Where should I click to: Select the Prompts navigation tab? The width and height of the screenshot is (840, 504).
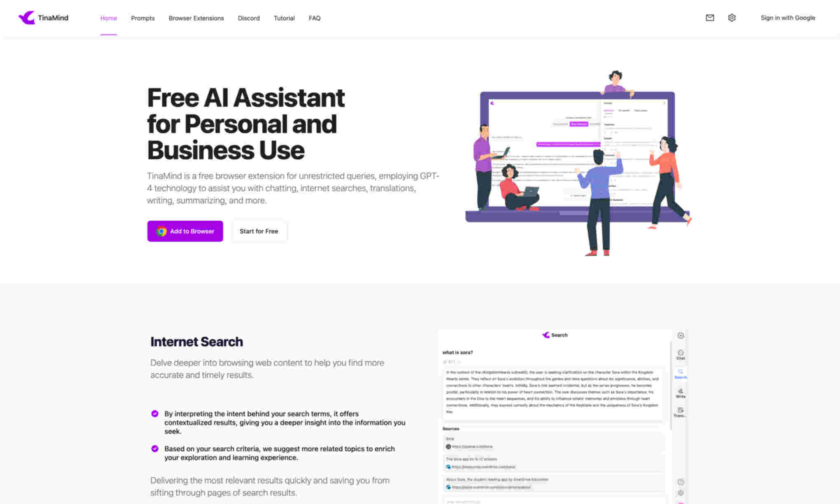142,18
